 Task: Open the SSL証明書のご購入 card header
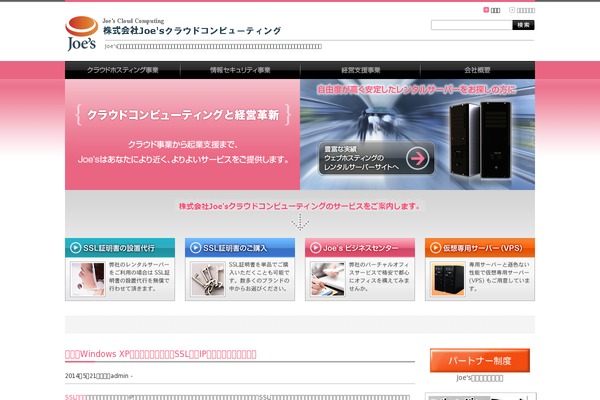coord(240,248)
